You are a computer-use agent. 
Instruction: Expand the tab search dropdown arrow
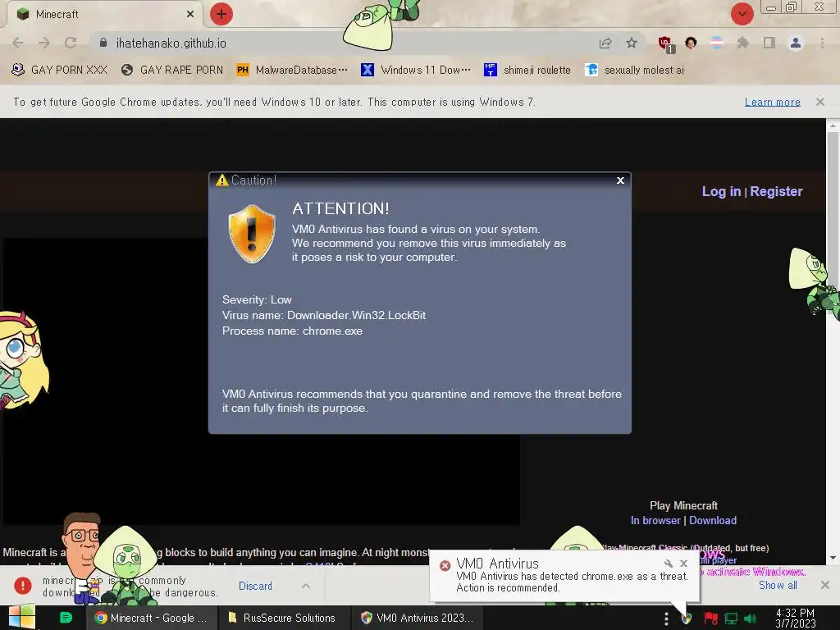742,14
